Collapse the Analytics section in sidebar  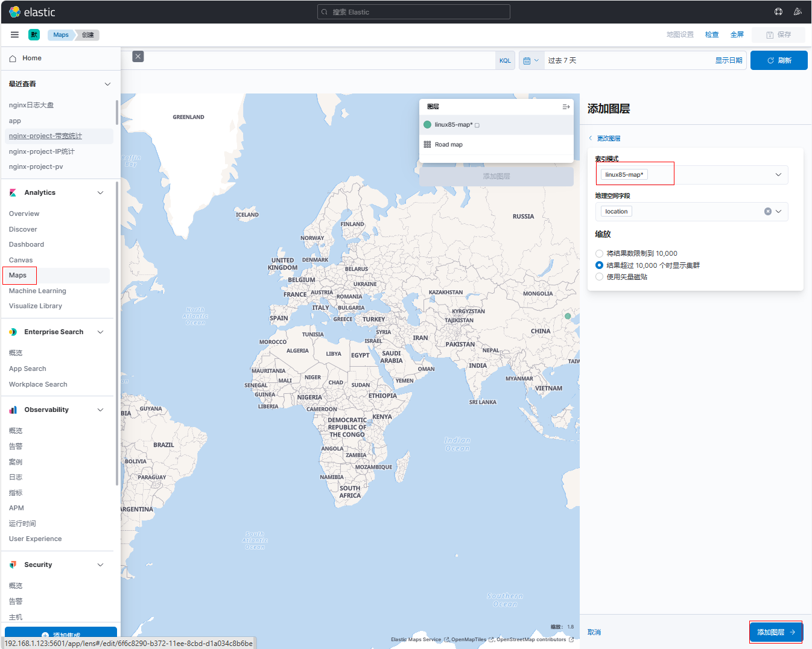pyautogui.click(x=100, y=193)
